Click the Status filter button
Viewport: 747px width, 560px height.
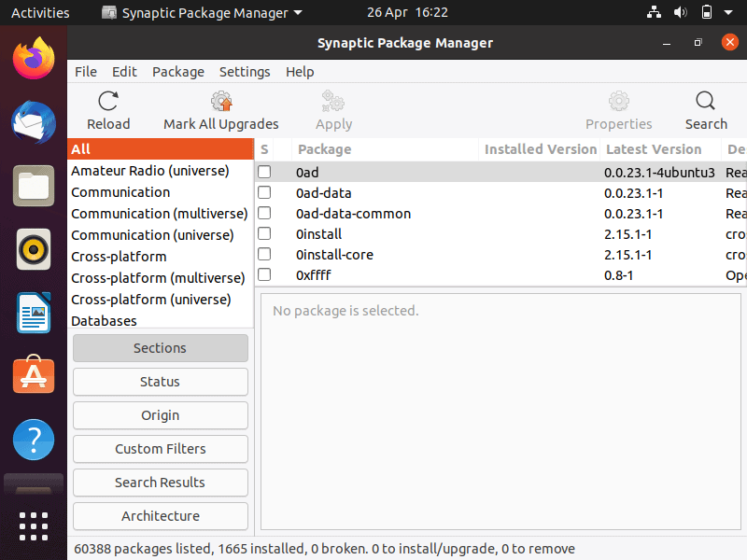pyautogui.click(x=160, y=382)
